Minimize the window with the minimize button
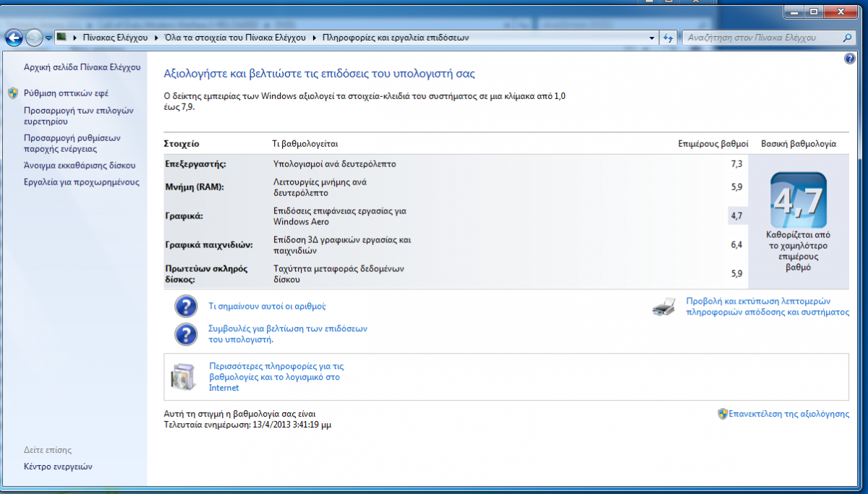 [x=795, y=12]
